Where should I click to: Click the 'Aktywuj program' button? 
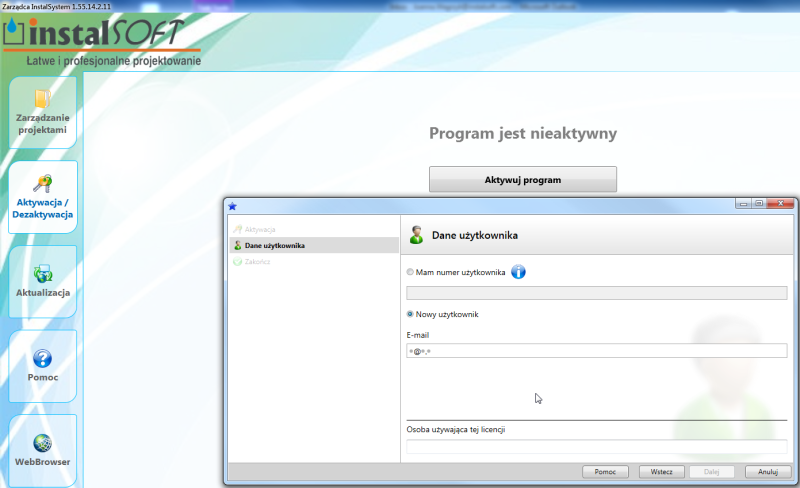pos(522,179)
